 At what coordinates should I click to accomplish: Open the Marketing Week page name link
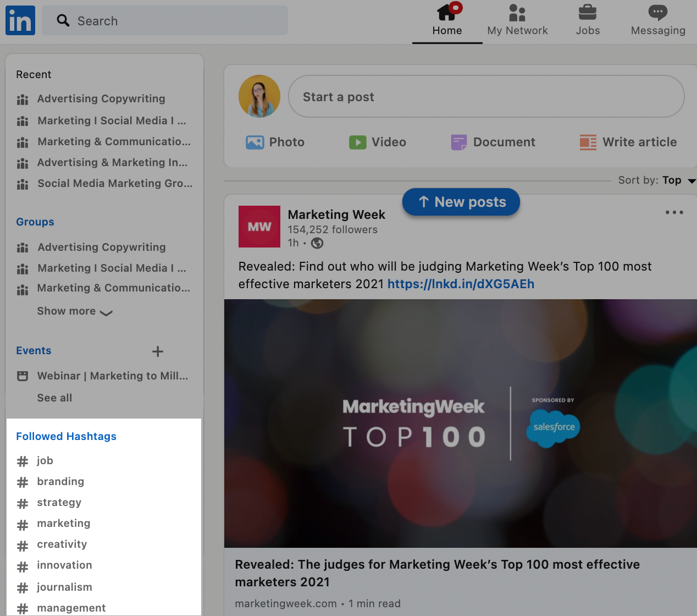click(336, 215)
